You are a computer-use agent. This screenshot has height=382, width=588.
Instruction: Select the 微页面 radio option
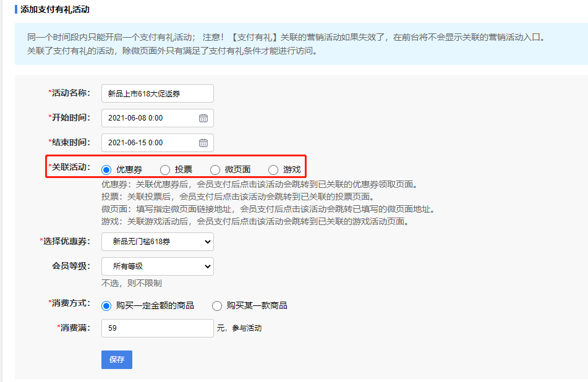tap(215, 170)
